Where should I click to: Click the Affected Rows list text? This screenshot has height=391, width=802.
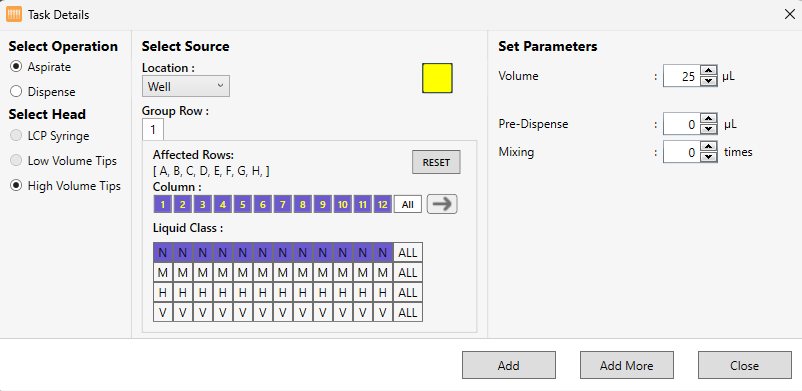[x=211, y=171]
